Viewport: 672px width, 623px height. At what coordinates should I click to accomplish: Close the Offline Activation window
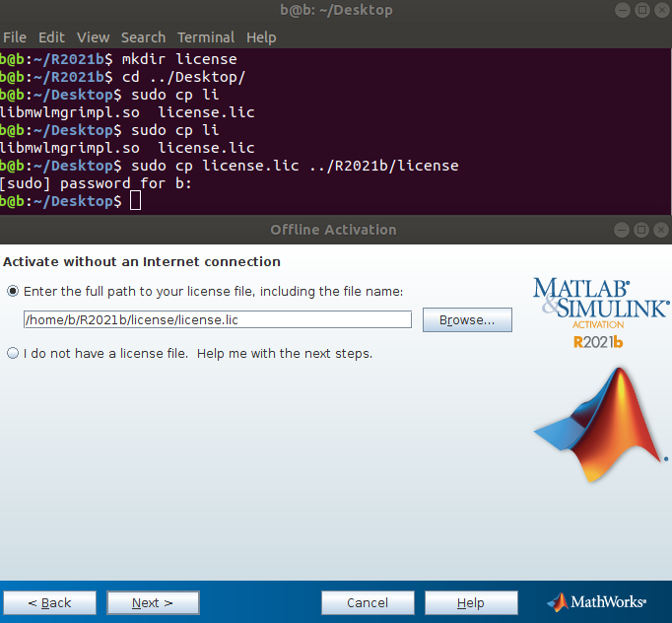point(661,230)
